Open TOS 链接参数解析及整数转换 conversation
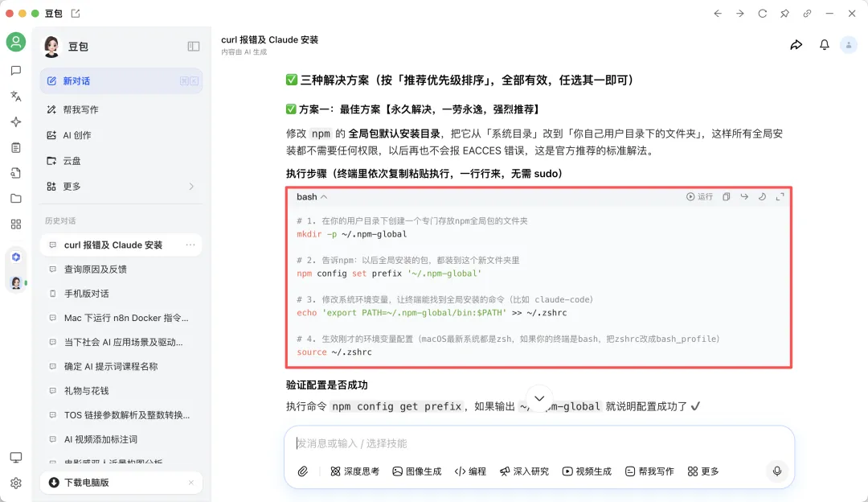868x502 pixels. [121, 415]
